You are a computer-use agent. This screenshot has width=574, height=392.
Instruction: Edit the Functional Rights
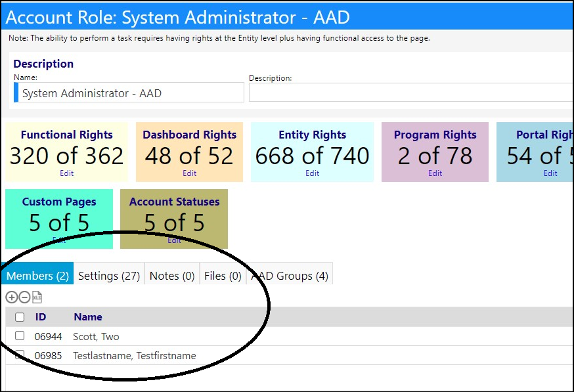coord(66,173)
